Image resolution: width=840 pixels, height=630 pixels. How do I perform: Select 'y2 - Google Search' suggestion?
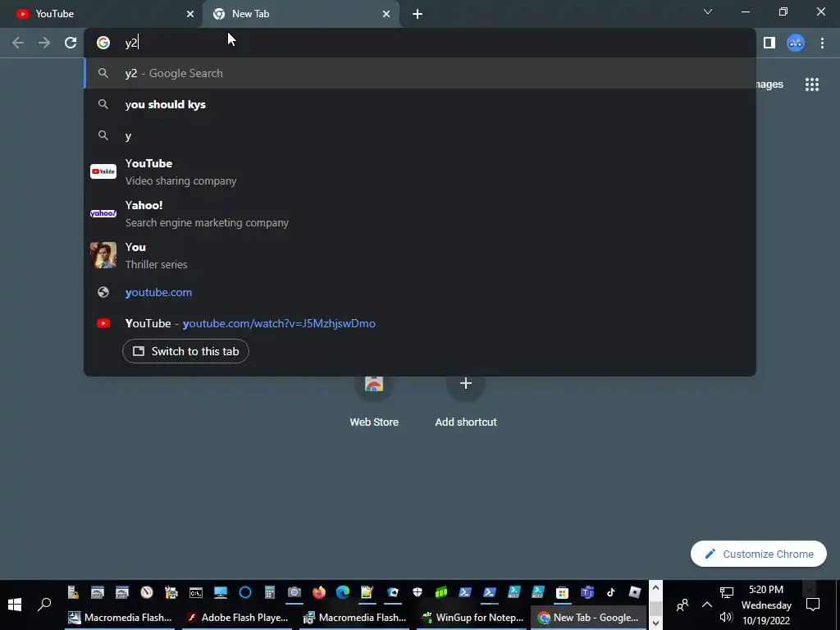[420, 73]
